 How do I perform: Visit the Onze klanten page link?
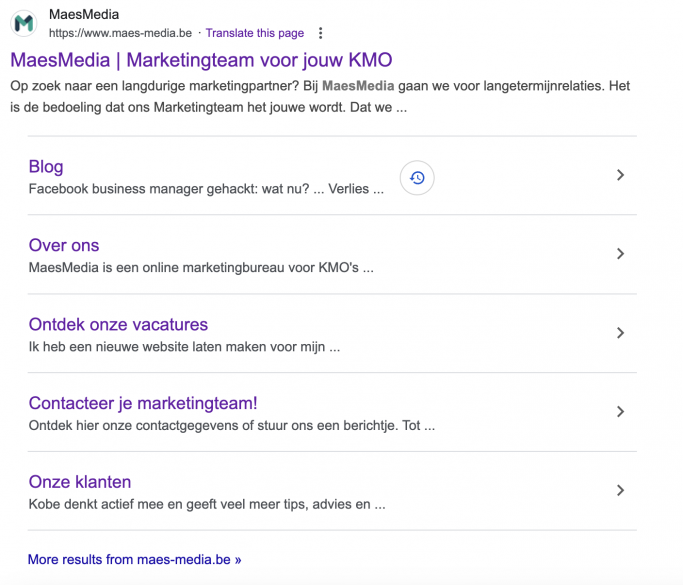click(80, 482)
